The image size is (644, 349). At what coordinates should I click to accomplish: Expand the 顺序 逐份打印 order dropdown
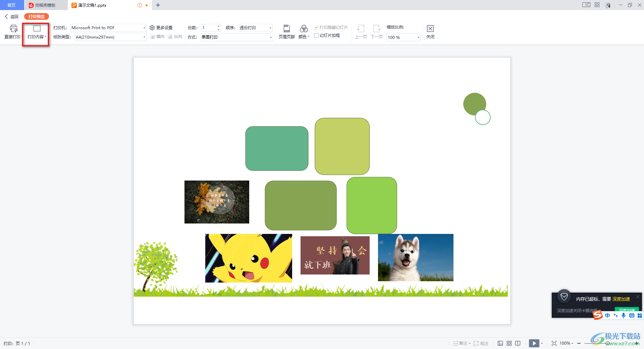pyautogui.click(x=270, y=28)
